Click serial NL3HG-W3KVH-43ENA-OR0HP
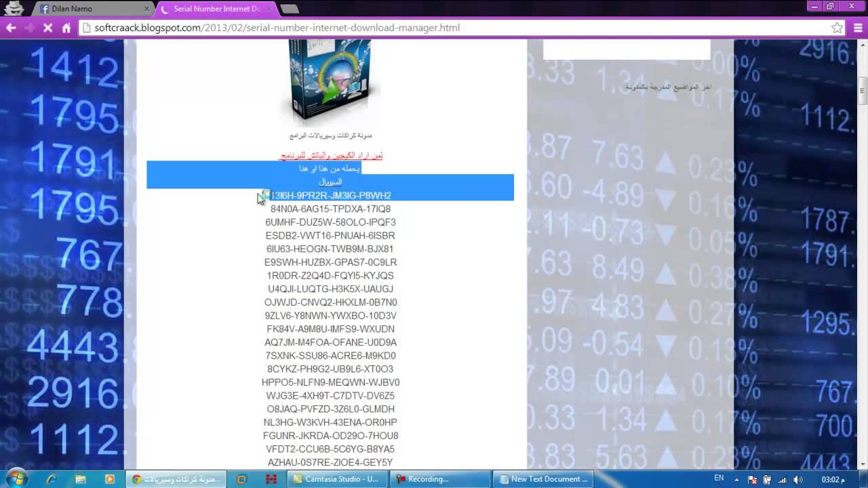 point(330,422)
